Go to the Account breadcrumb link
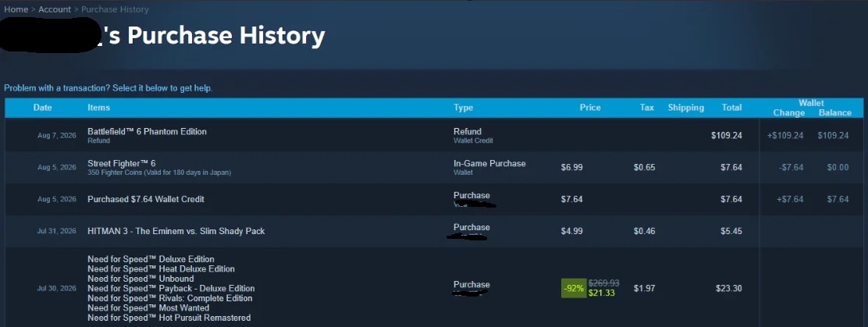The width and height of the screenshot is (868, 327). tap(55, 9)
